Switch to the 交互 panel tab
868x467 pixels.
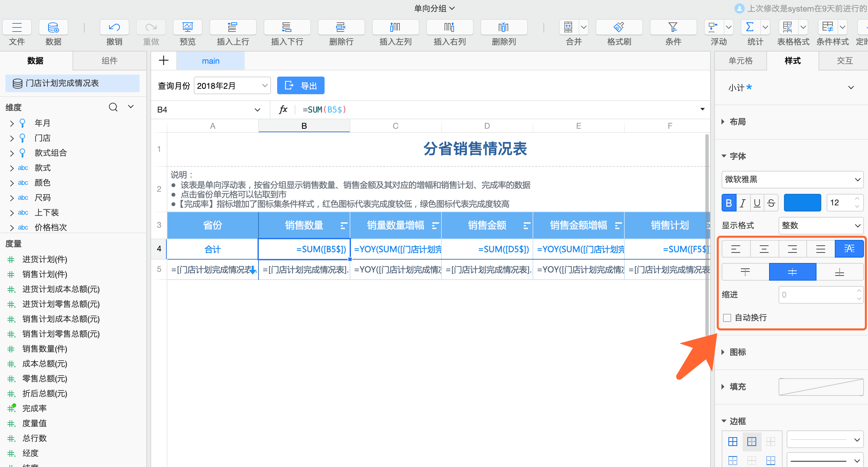pos(844,61)
